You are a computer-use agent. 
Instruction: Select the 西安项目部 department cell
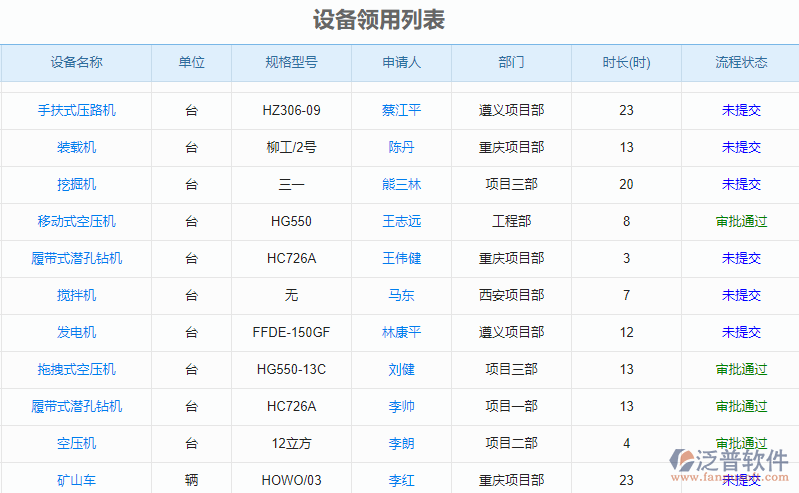tap(512, 295)
